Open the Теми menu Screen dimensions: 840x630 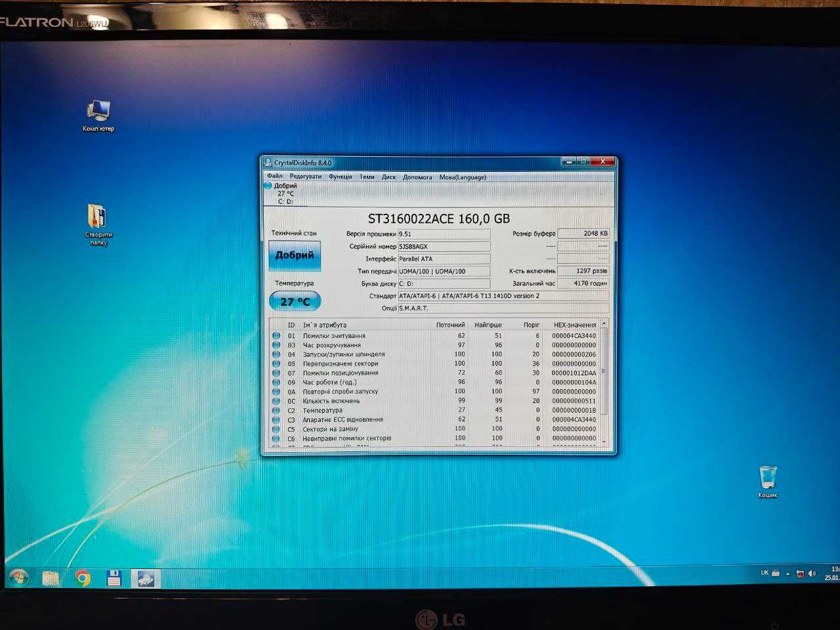(x=367, y=177)
